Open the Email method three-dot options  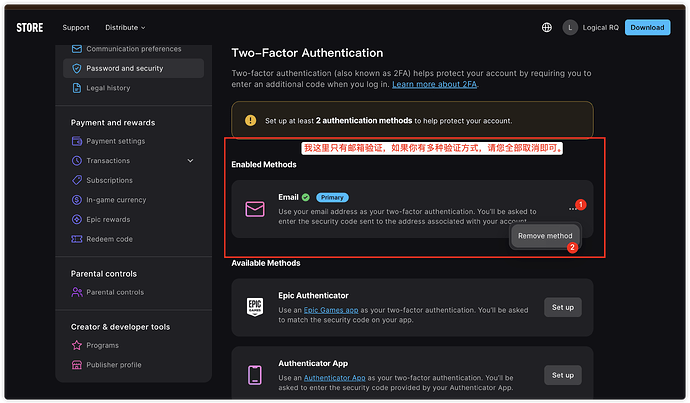(573, 209)
